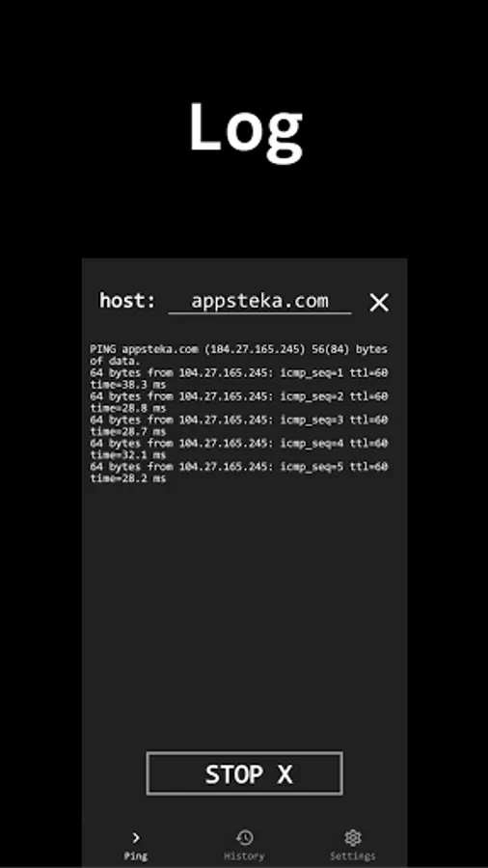Switch to the History tab label
Screen dimensions: 488x868
(244, 855)
